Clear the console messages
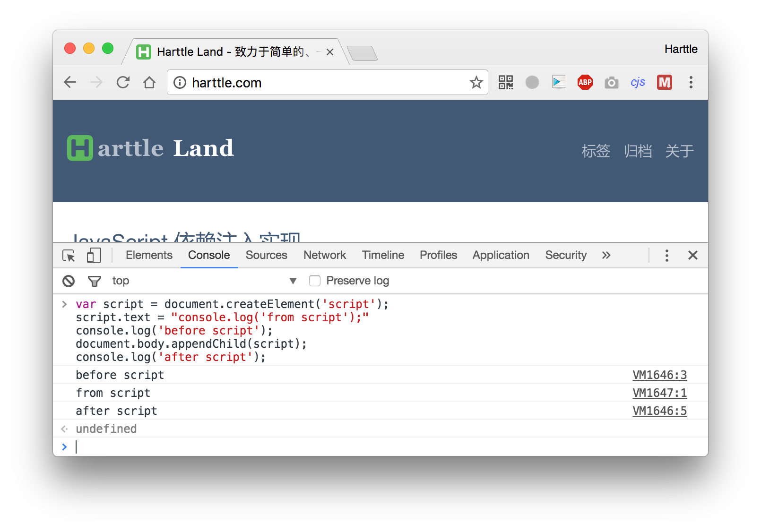Image resolution: width=761 pixels, height=532 pixels. click(69, 280)
